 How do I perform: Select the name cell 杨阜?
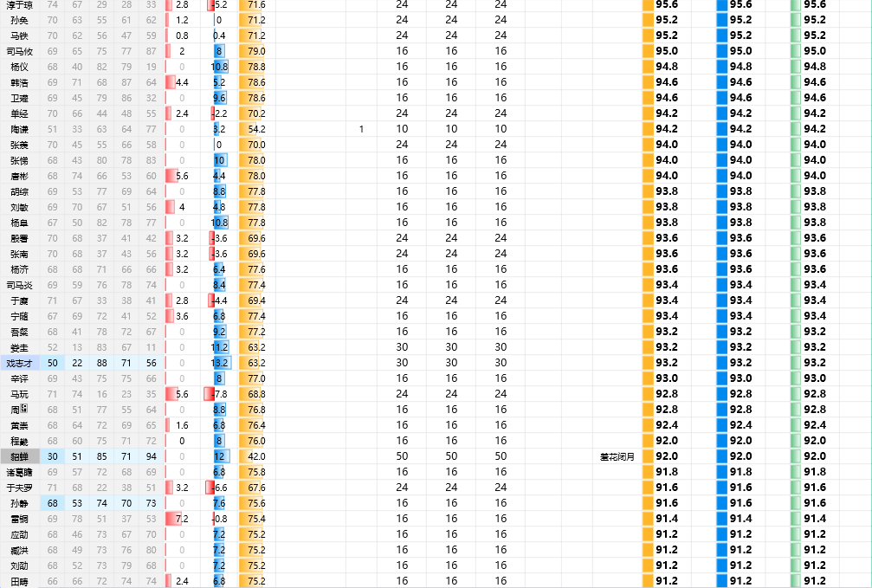pos(19,223)
